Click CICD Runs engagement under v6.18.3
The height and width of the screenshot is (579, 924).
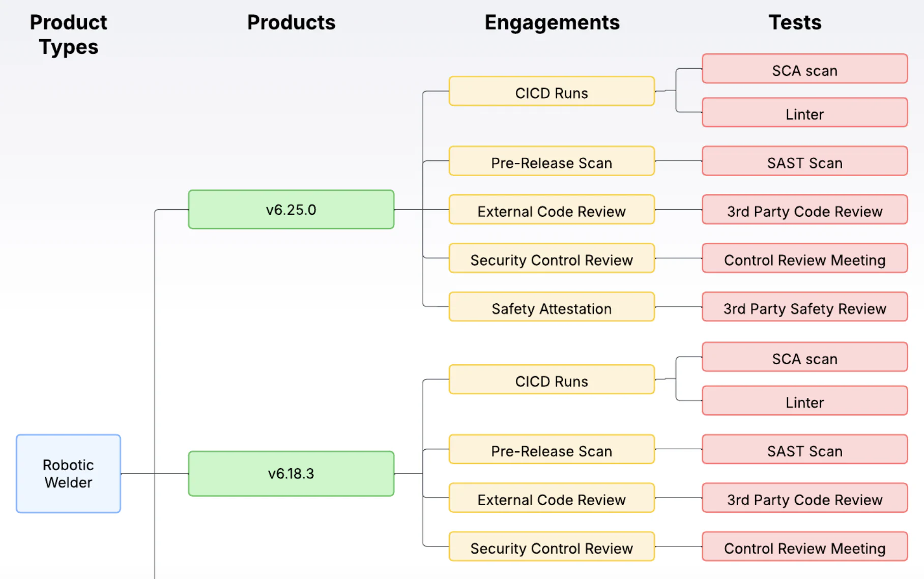(552, 381)
